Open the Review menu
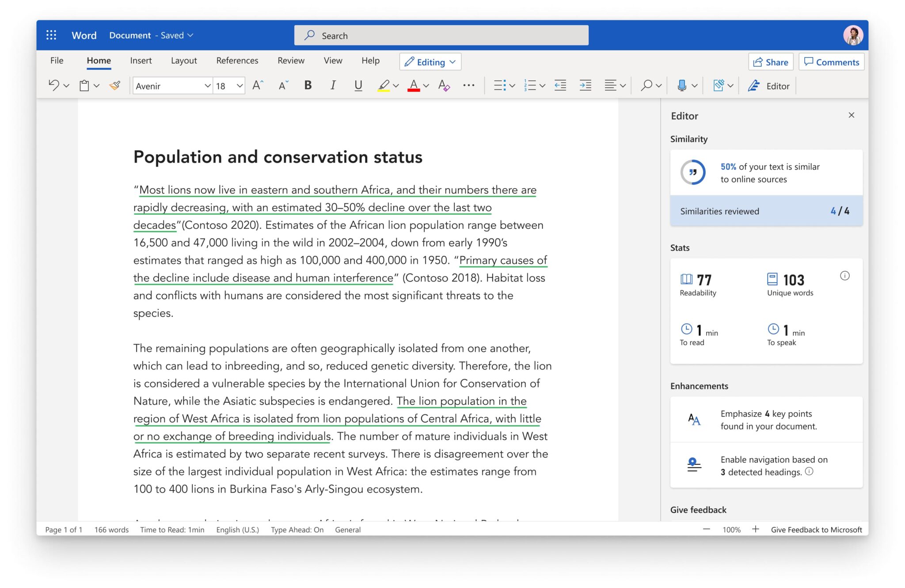Screen dimensions: 905x588 click(291, 61)
